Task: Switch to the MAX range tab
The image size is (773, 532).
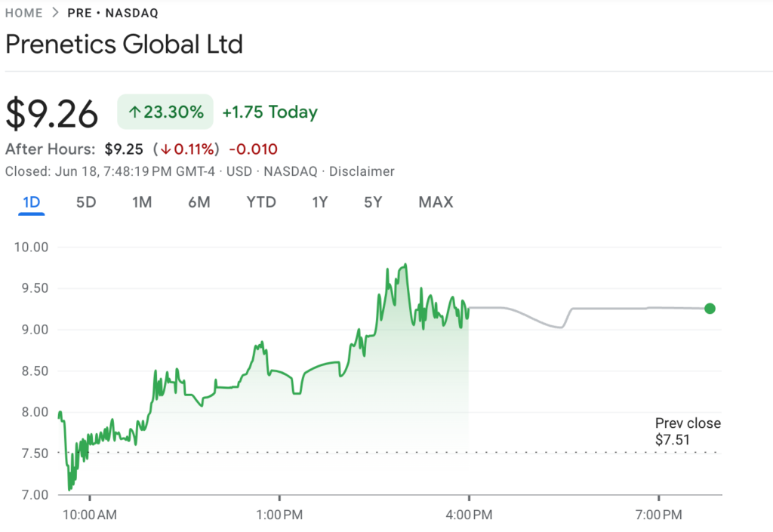Action: [x=436, y=202]
